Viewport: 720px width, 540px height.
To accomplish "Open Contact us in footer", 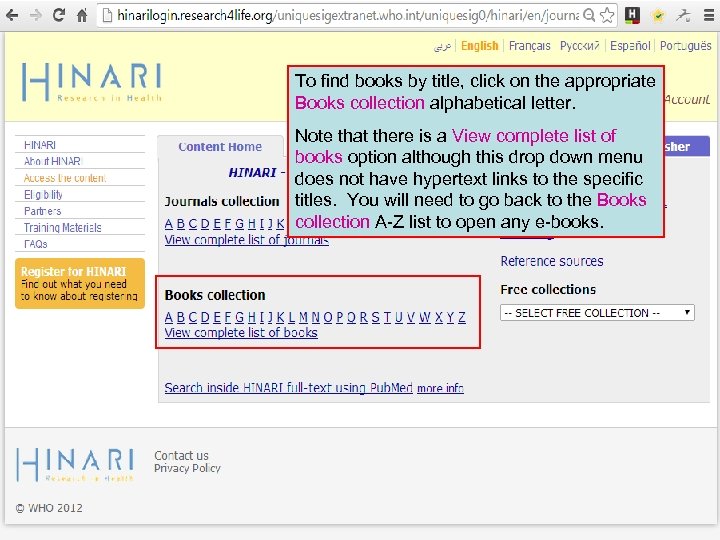I will click(x=181, y=456).
